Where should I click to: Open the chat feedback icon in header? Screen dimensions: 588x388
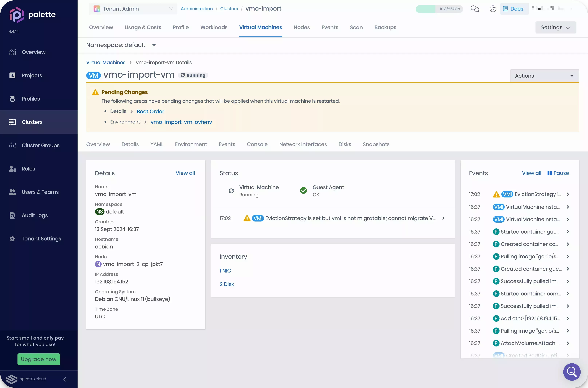tap(475, 9)
